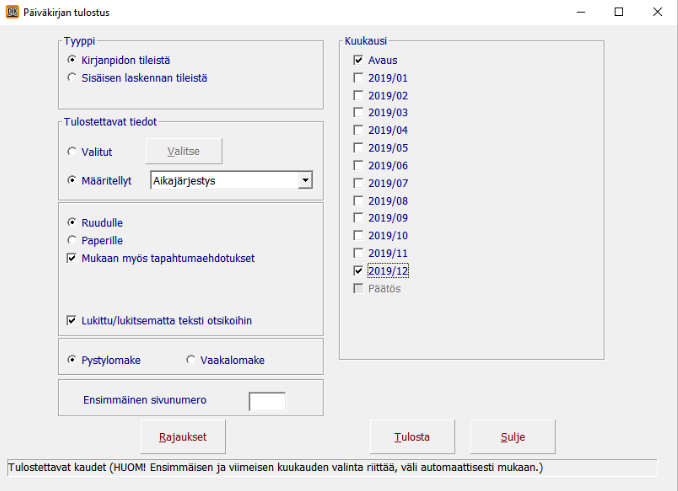Choose the Valitut radio button

click(x=72, y=151)
